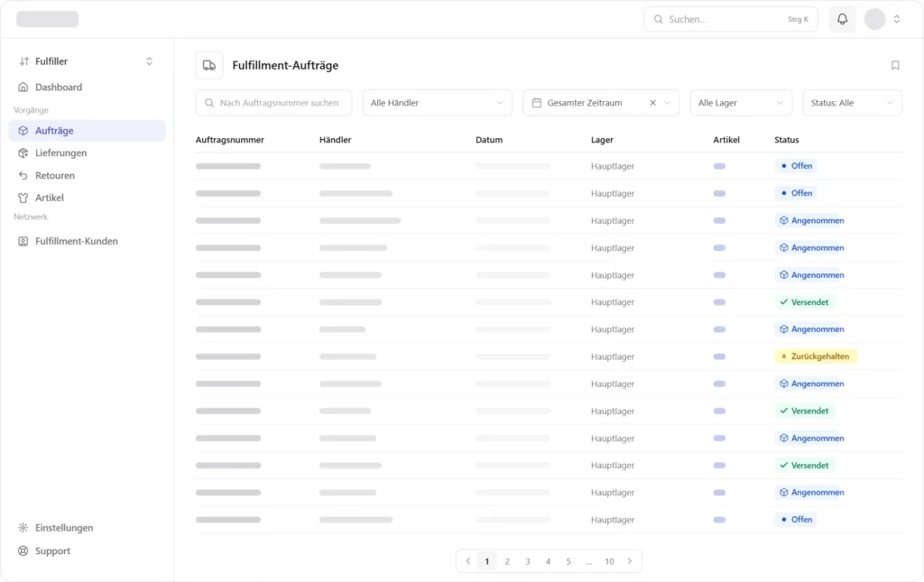
Task: Go to next page with right arrow
Action: pyautogui.click(x=629, y=561)
